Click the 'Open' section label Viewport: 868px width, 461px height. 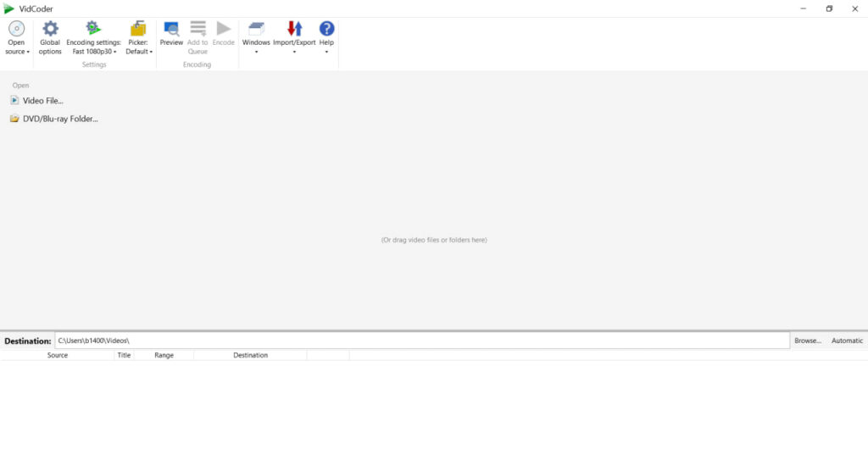[20, 86]
